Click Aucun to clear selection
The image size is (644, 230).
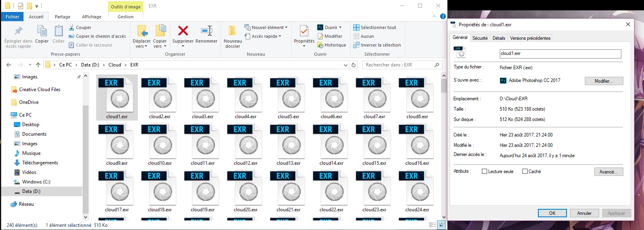pyautogui.click(x=364, y=36)
